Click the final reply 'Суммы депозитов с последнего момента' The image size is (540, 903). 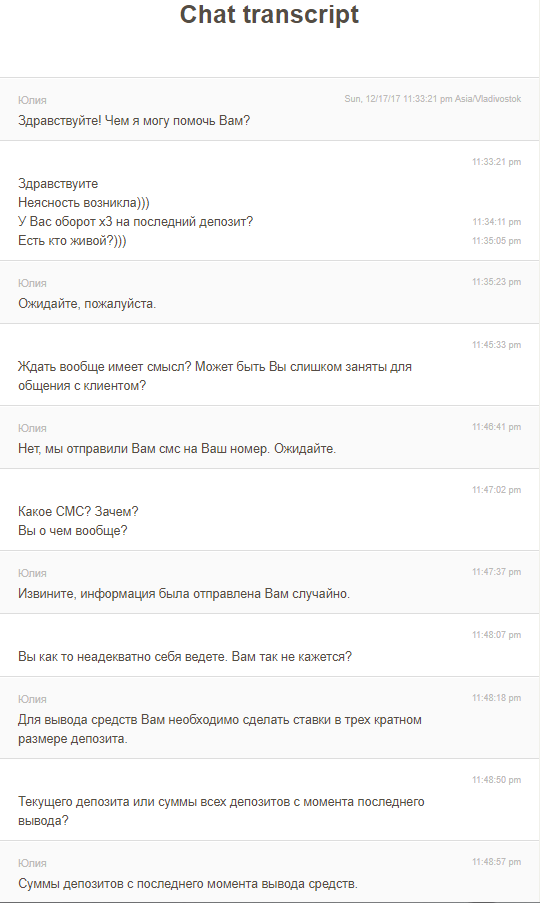[x=188, y=883]
